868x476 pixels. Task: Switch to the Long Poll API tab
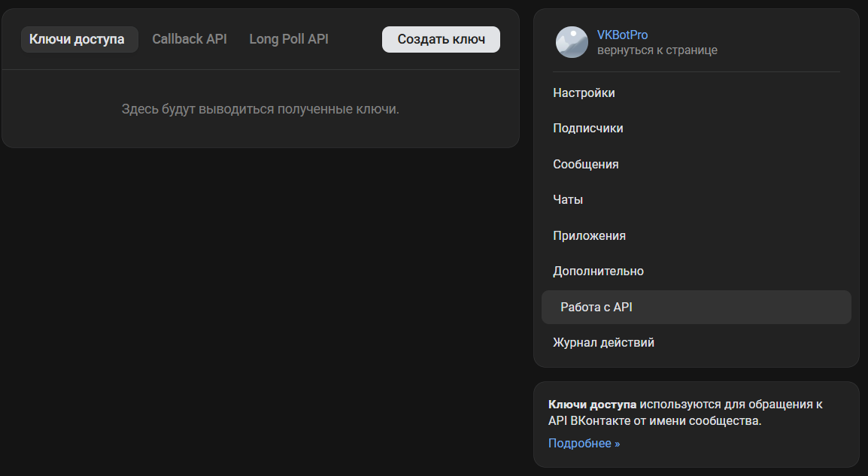coord(288,38)
